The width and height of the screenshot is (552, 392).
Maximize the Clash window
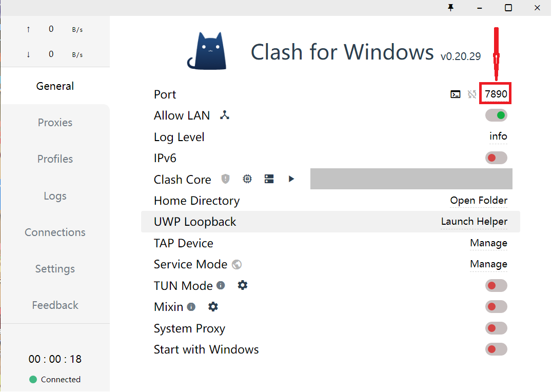(x=508, y=8)
